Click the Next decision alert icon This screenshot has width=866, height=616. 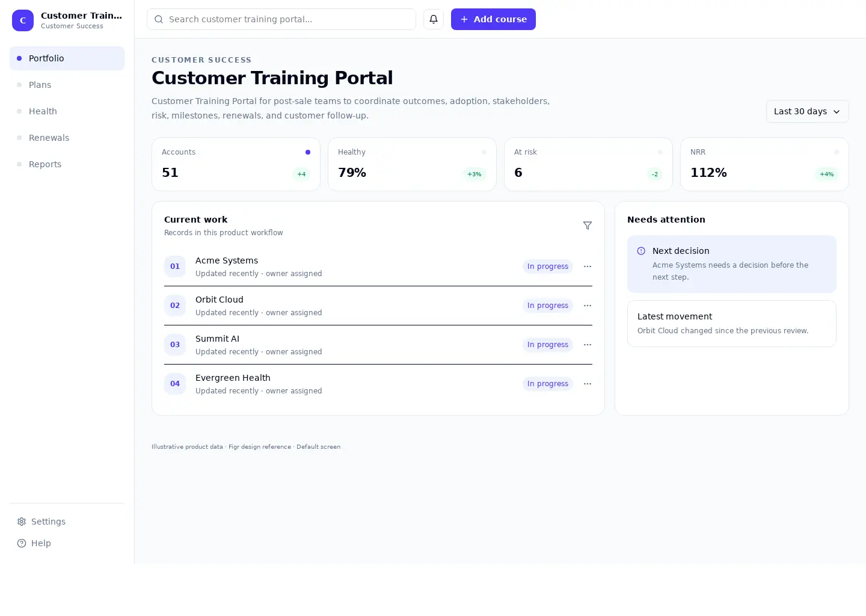641,251
